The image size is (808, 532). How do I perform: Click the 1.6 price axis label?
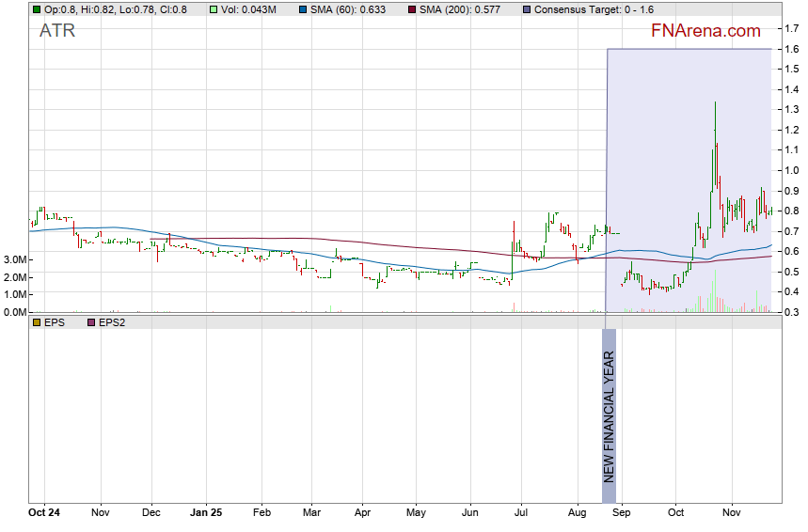(792, 49)
